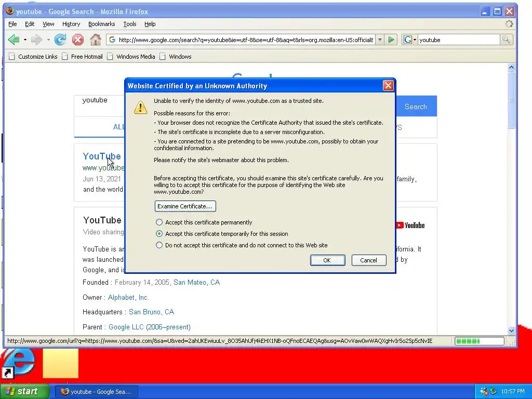Screen dimensions: 532x399
Task: Select Do not accept this certificate option
Action: point(159,245)
